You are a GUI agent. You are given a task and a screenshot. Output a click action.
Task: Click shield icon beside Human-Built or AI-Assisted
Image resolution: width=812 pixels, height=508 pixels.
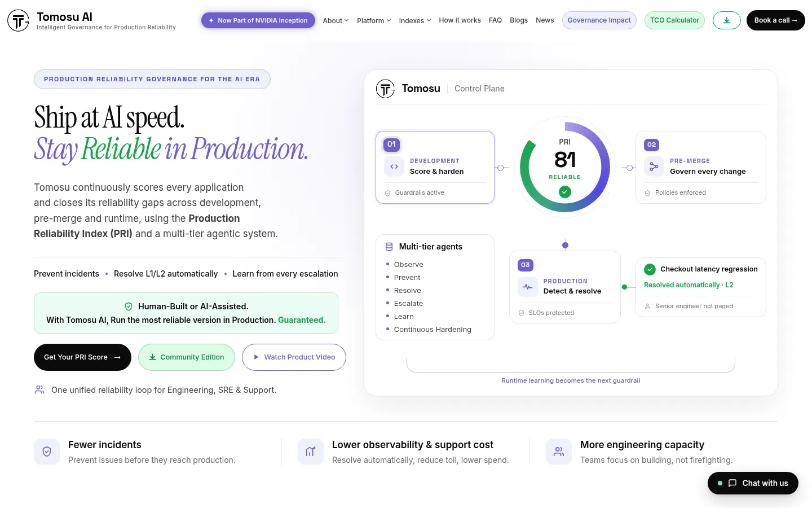coord(129,306)
